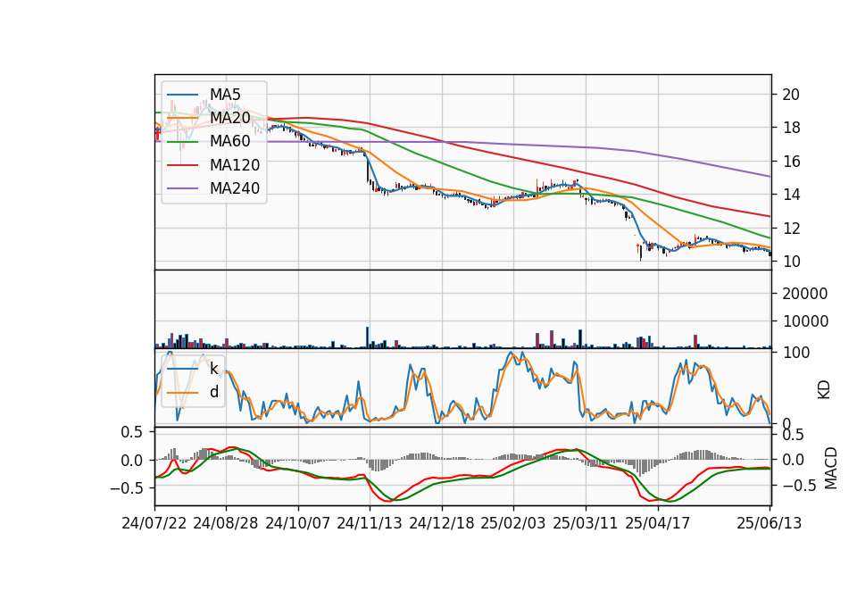The width and height of the screenshot is (857, 616).
Task: Click the orange MA20 legend line sample
Action: pos(182,118)
